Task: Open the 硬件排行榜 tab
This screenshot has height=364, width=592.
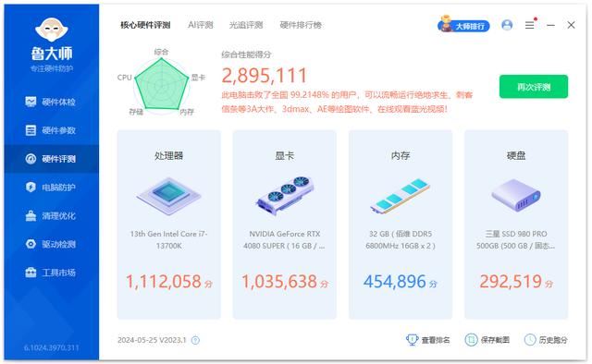Action: [x=301, y=25]
